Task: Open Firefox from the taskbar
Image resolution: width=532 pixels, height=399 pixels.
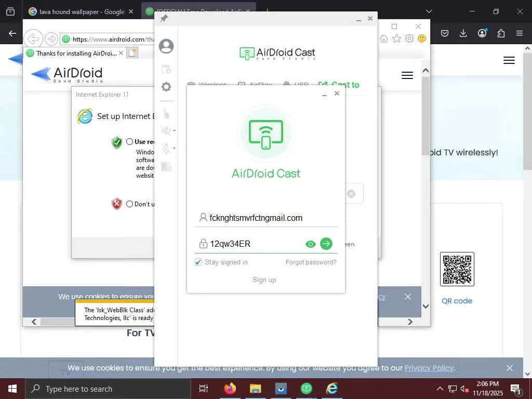Action: click(230, 389)
